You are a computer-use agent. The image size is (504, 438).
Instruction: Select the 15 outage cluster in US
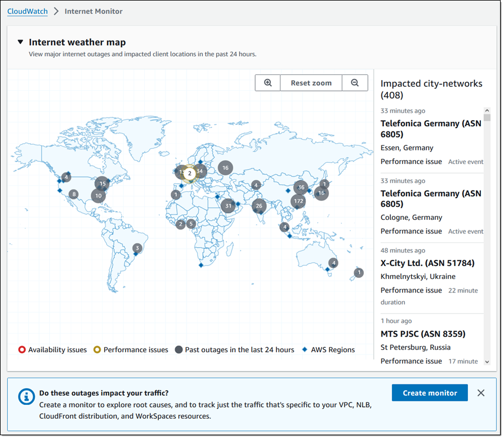click(103, 184)
